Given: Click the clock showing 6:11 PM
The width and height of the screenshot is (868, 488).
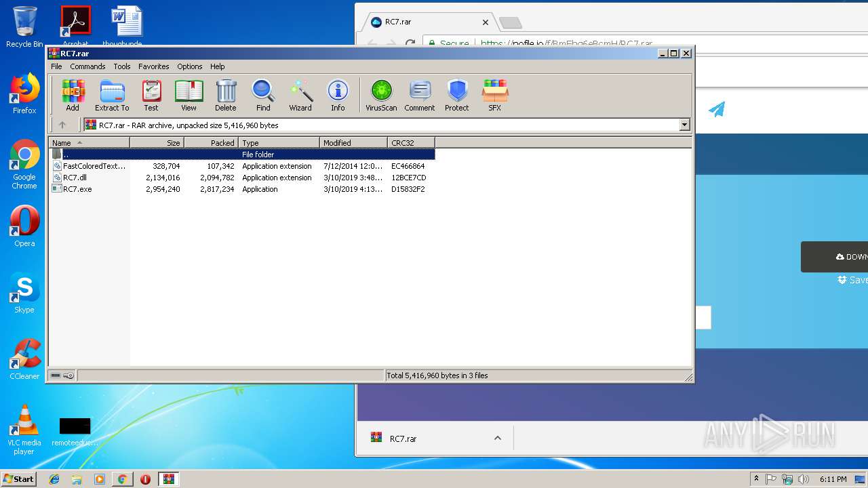Looking at the screenshot, I should [x=833, y=479].
